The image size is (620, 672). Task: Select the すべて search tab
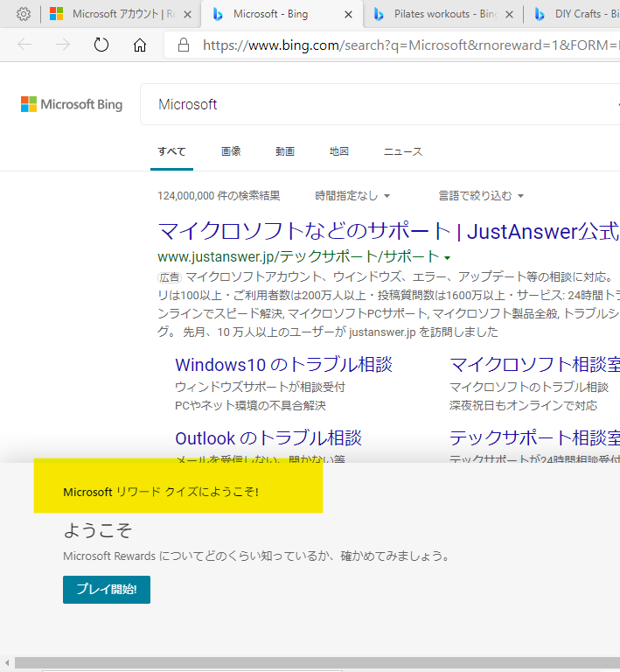click(x=171, y=151)
